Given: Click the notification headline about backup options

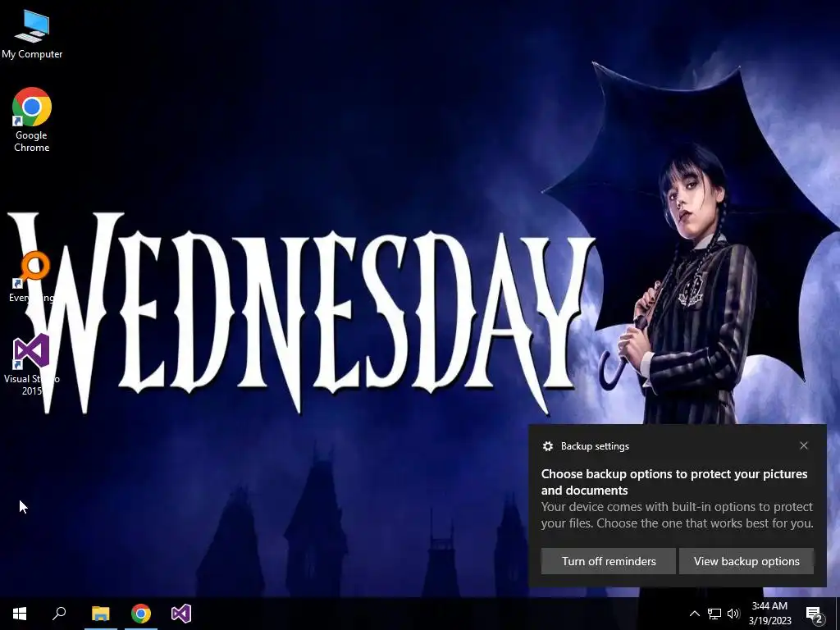Looking at the screenshot, I should (x=674, y=482).
